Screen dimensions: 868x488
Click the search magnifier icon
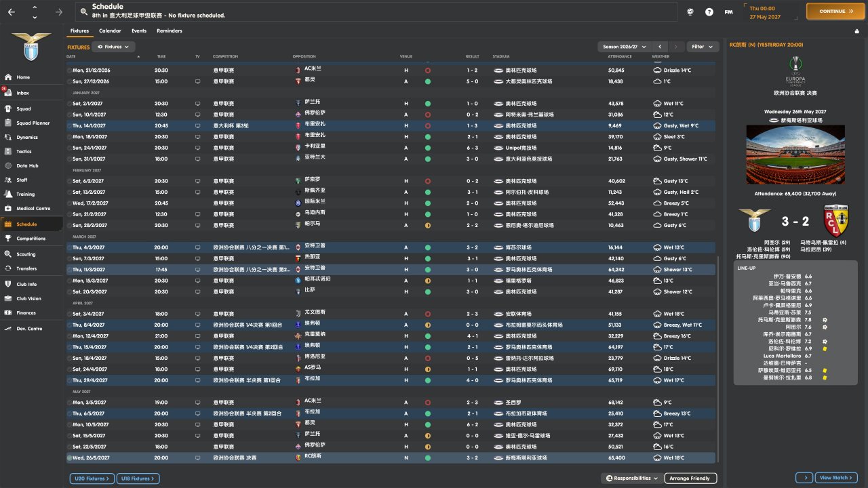pyautogui.click(x=83, y=12)
